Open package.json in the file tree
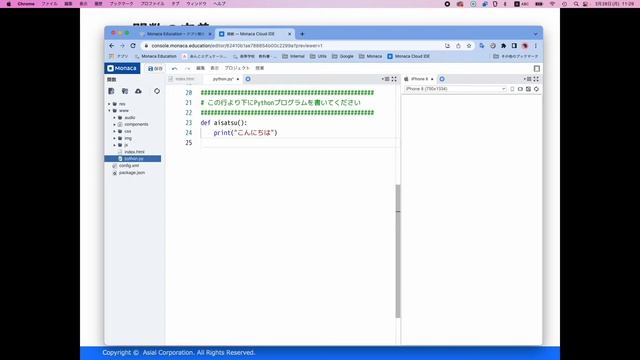This screenshot has height=360, width=640. 131,173
